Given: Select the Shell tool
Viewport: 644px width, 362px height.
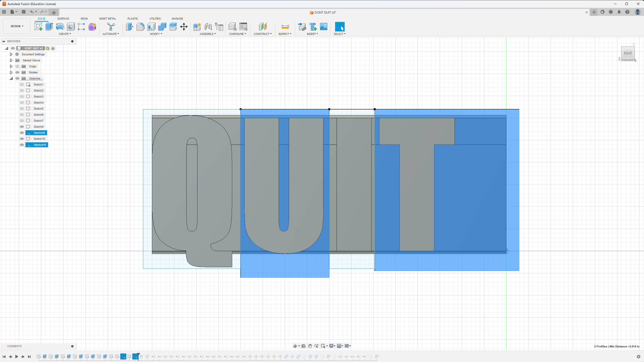Looking at the screenshot, I should [x=151, y=27].
